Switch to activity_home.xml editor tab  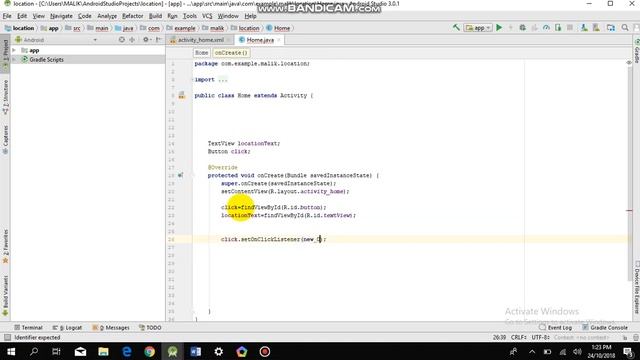(x=200, y=40)
